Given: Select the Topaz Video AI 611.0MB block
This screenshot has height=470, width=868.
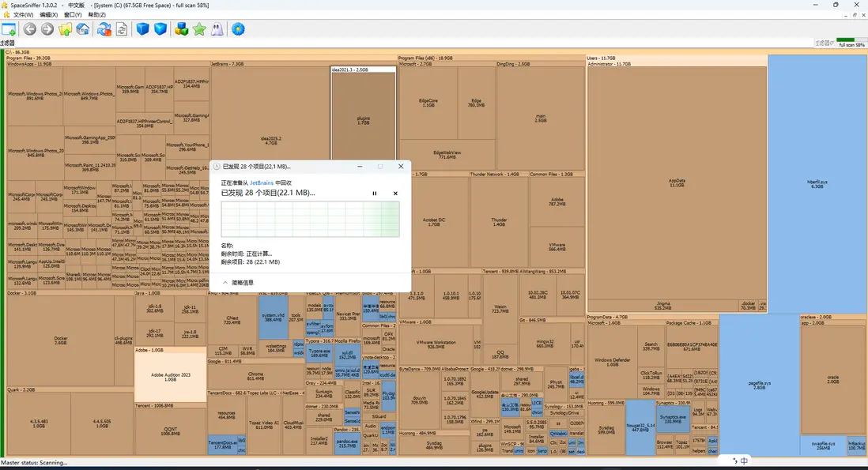Looking at the screenshot, I should coord(264,425).
